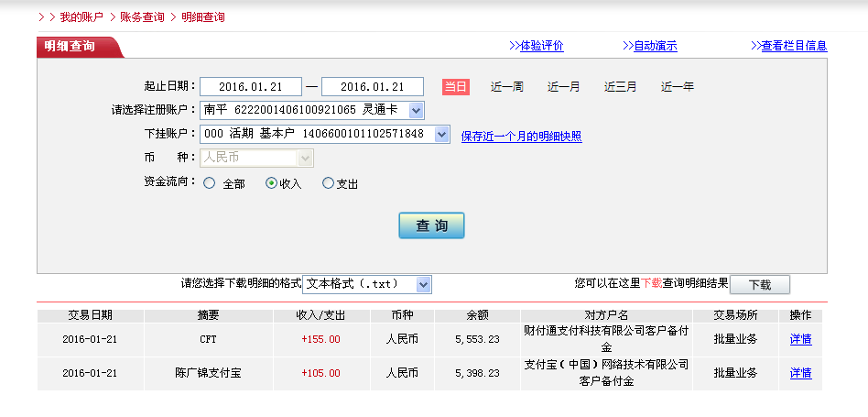Open 详情 for the CFT transaction
868x417 pixels.
(800, 339)
